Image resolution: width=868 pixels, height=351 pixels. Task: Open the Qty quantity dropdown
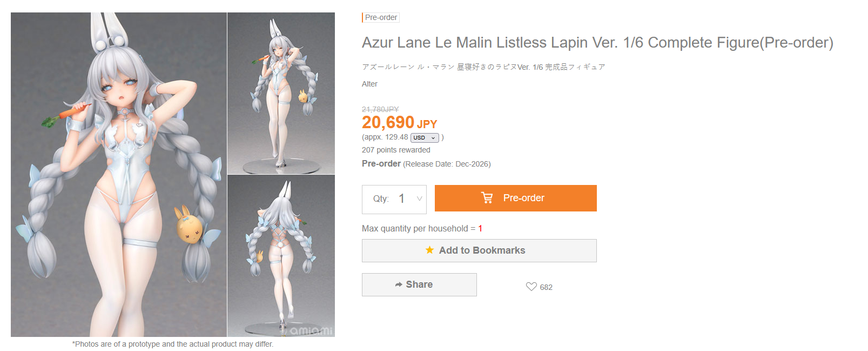394,199
